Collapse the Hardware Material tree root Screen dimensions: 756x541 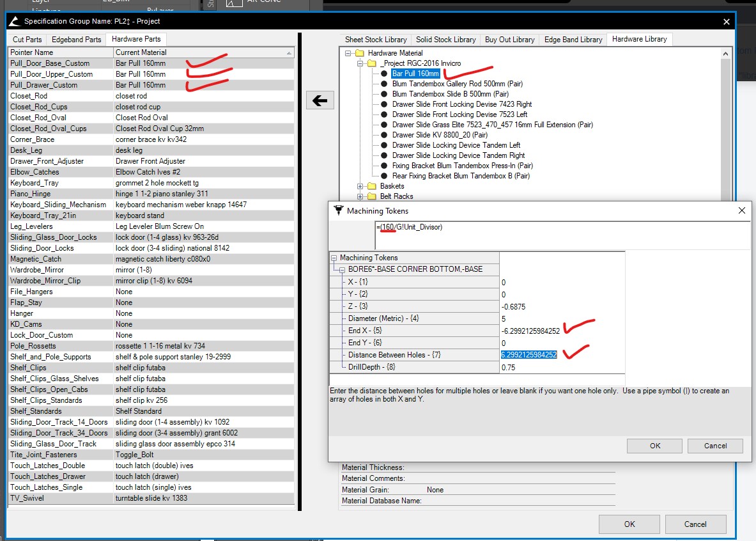click(348, 53)
